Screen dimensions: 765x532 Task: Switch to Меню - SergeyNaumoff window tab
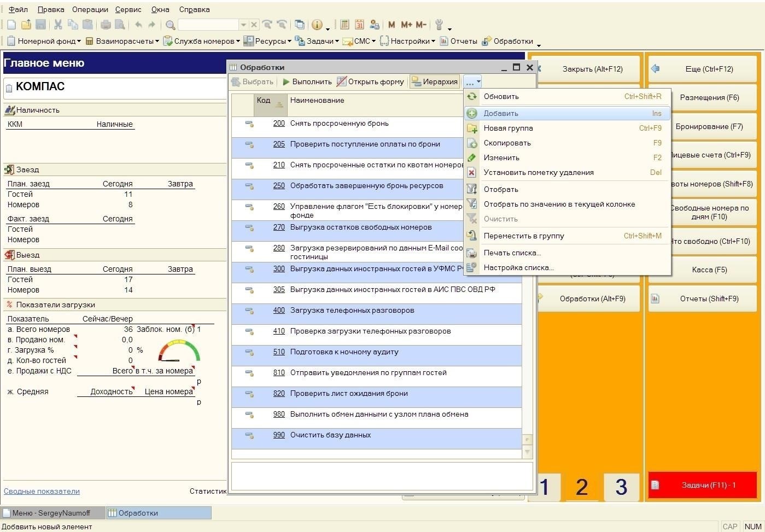point(53,513)
